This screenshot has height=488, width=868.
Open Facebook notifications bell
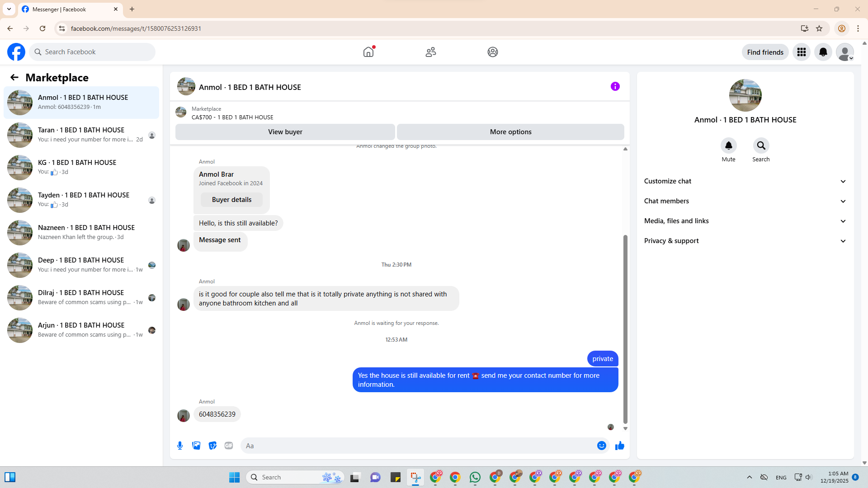823,52
